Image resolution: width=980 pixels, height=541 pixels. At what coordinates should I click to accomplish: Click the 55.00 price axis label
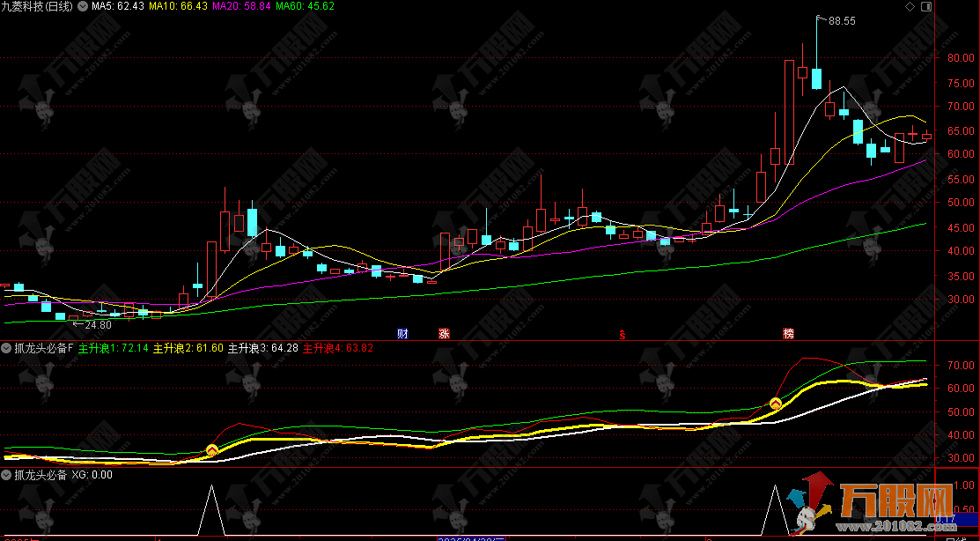(961, 179)
